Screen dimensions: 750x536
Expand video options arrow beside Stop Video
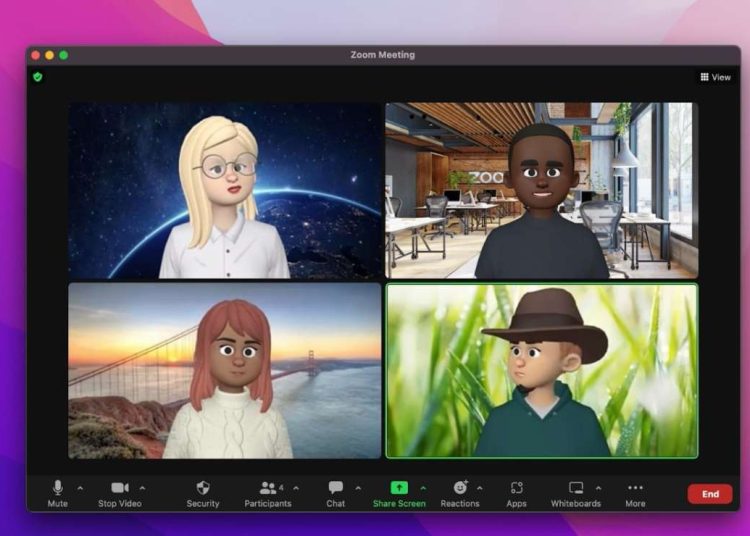pyautogui.click(x=142, y=488)
